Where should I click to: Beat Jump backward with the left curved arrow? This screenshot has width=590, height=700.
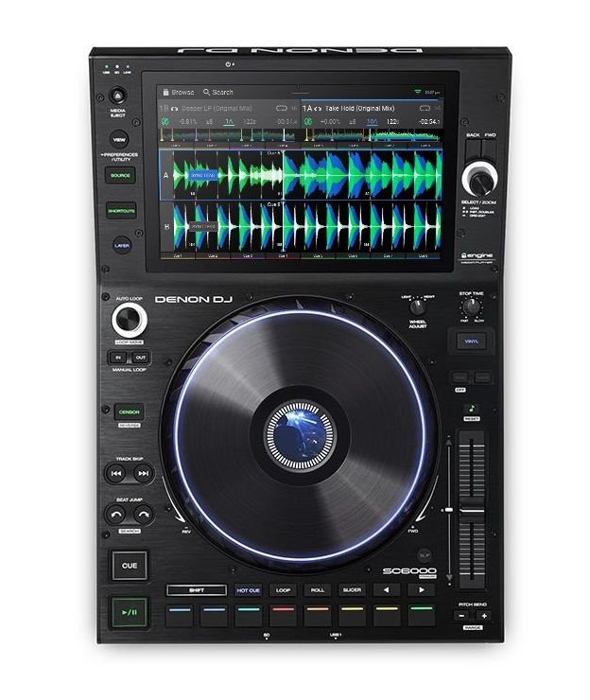coord(116,515)
